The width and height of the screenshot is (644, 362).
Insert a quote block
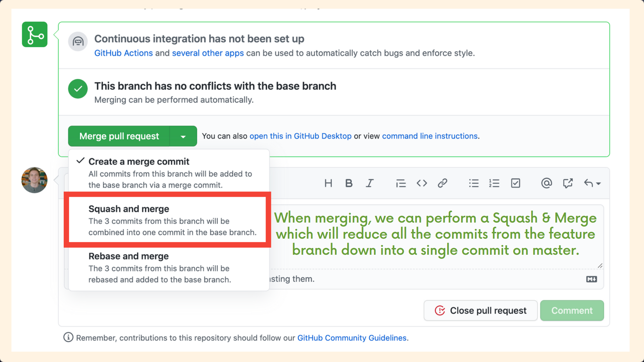400,183
